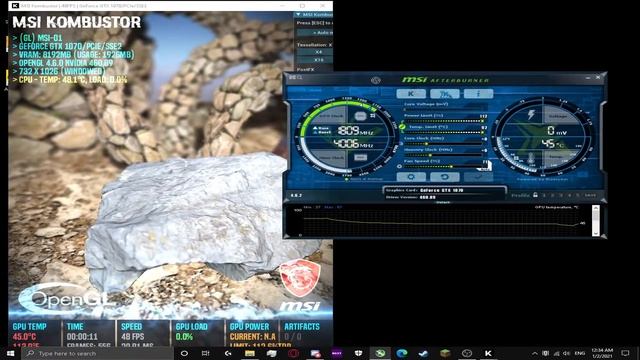This screenshot has width=640, height=360.
Task: Switch to MSI Afterburner taskbar icon
Action: click(380, 353)
